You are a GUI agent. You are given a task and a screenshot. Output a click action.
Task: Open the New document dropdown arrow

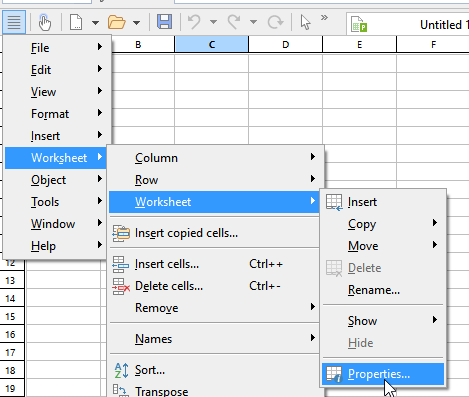[x=95, y=23]
